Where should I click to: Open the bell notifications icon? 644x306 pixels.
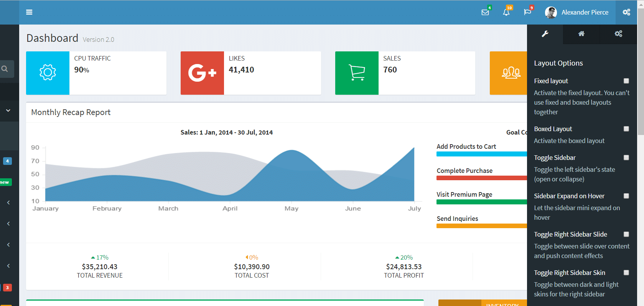click(x=506, y=12)
